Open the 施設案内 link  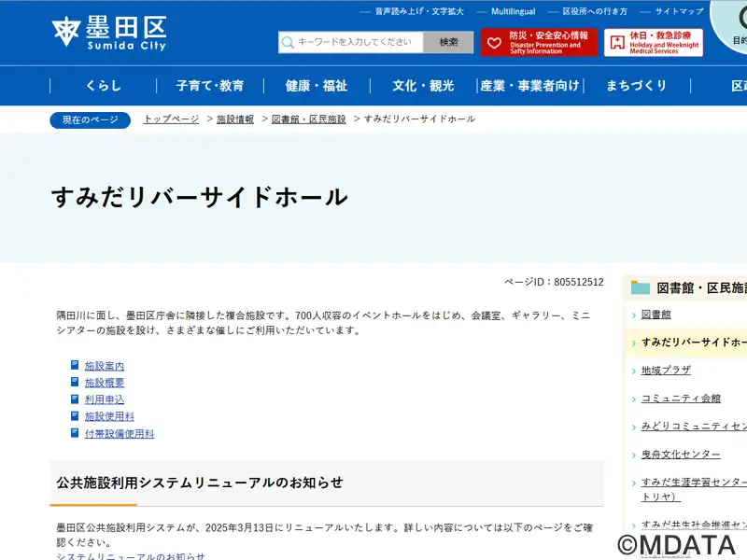tap(105, 366)
